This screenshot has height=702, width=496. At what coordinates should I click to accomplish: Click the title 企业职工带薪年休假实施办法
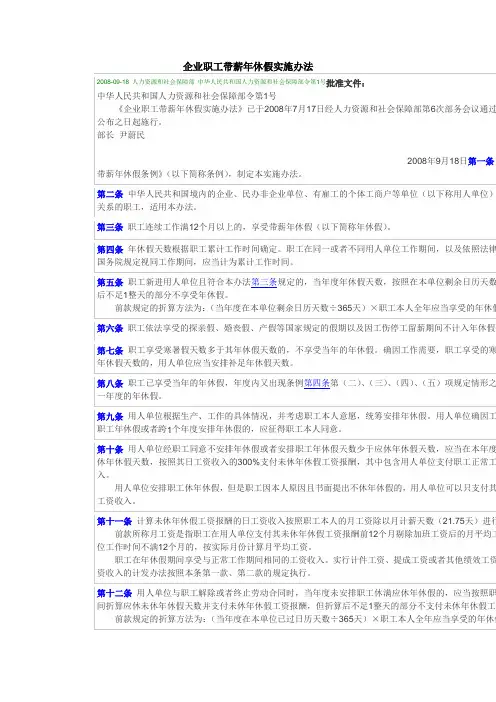(x=248, y=67)
